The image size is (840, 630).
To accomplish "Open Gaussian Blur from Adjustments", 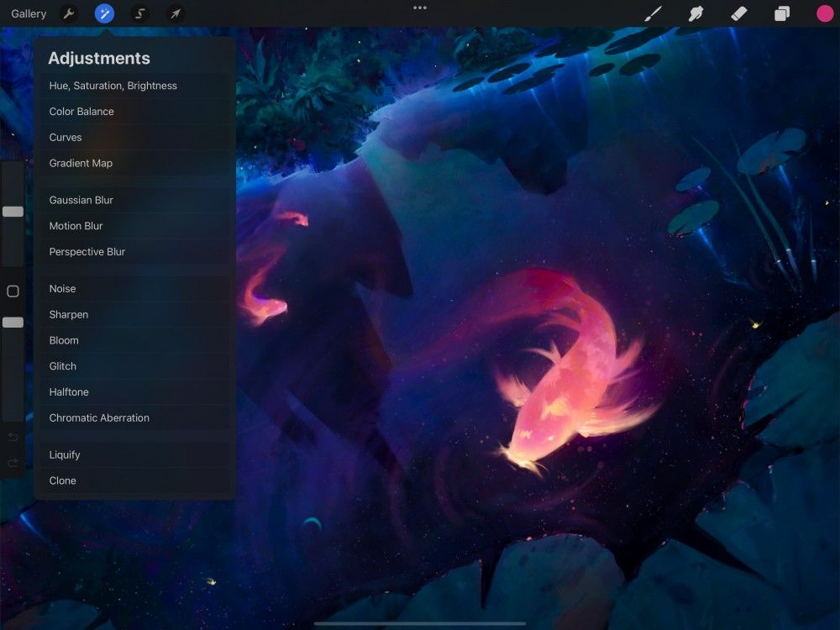I will click(x=81, y=200).
